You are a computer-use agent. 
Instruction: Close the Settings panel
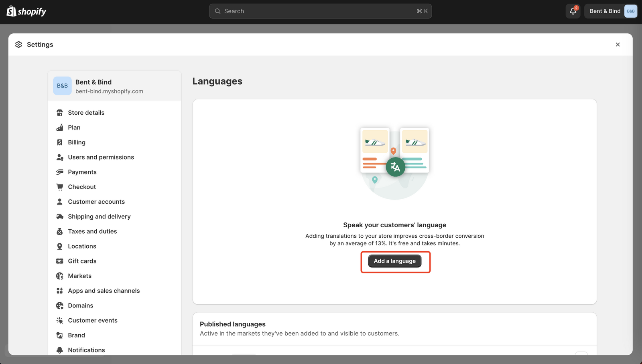(618, 44)
